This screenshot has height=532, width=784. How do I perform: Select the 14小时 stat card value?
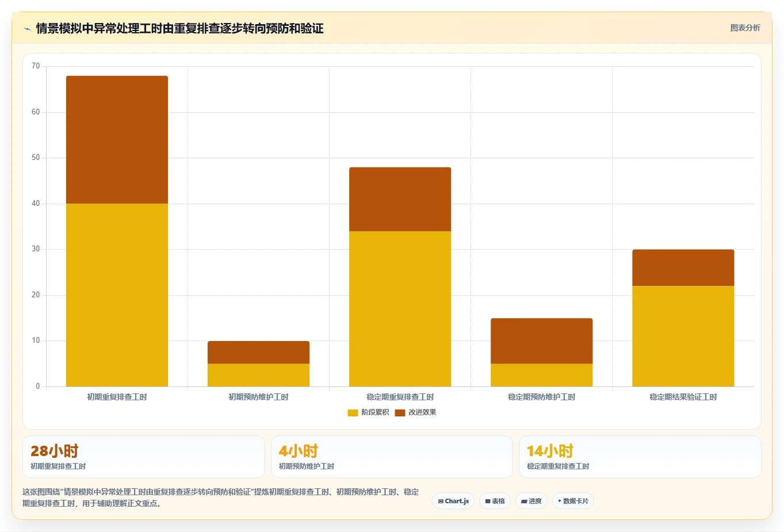click(550, 451)
